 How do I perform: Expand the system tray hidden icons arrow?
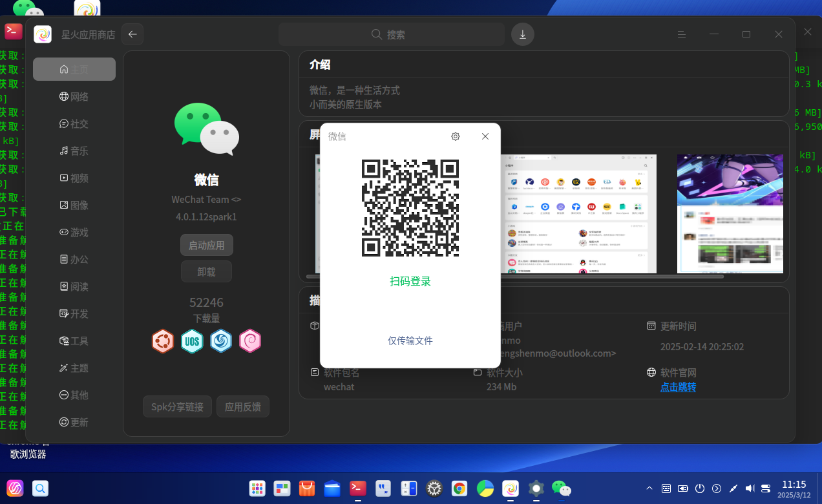(649, 488)
